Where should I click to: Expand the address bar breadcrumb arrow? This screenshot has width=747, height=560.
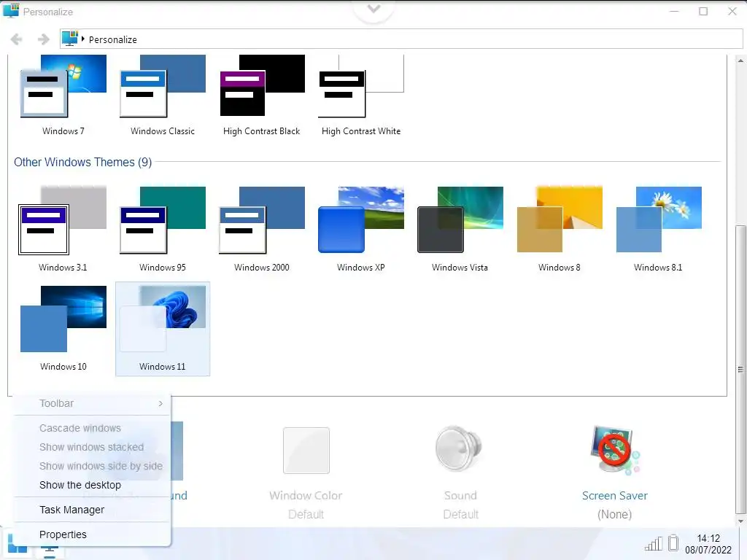tap(83, 39)
